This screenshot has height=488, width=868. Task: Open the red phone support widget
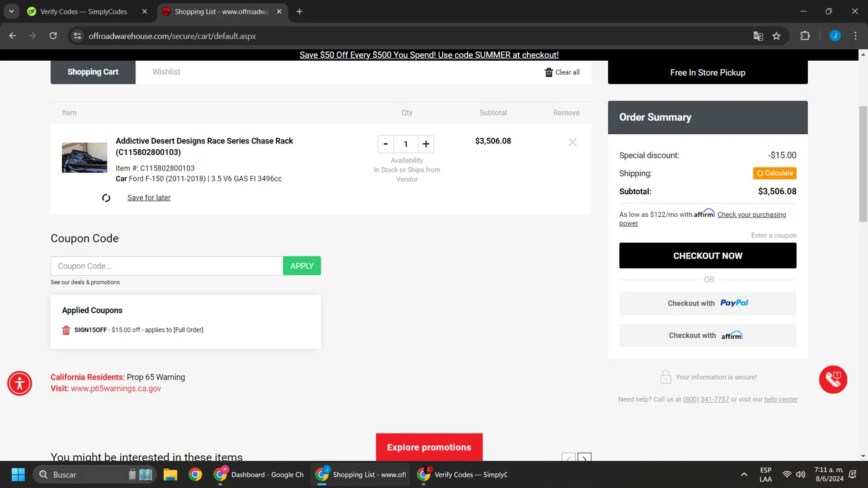point(833,379)
